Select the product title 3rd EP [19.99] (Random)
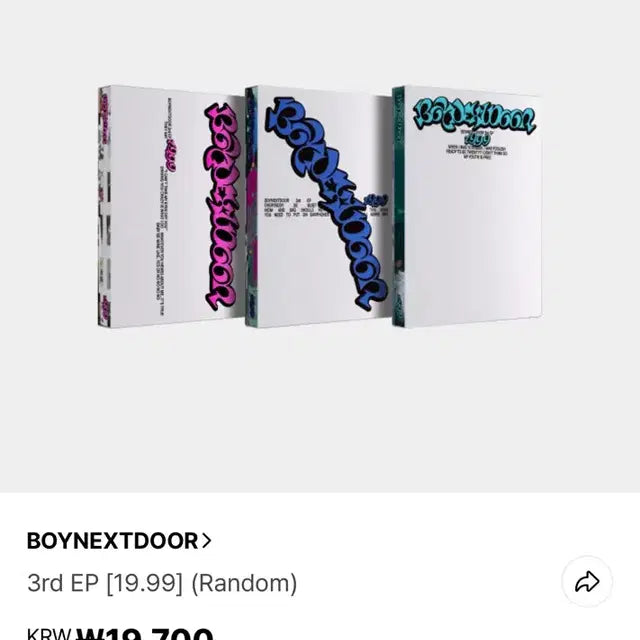640x640 pixels. pyautogui.click(x=162, y=583)
